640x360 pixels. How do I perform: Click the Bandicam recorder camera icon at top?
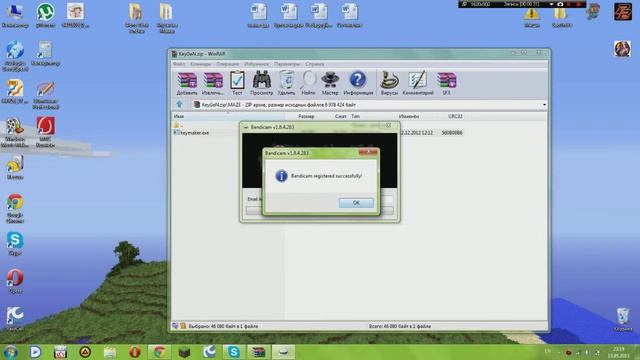point(560,4)
